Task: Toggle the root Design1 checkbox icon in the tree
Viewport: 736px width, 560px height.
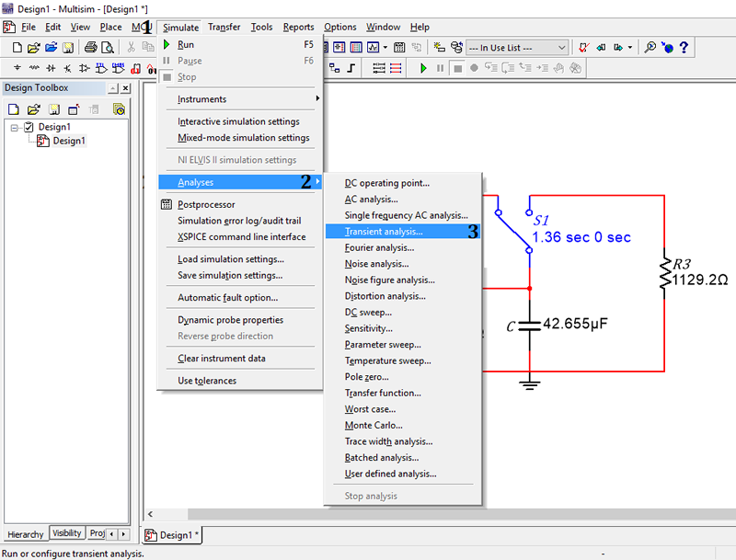Action: coord(29,127)
